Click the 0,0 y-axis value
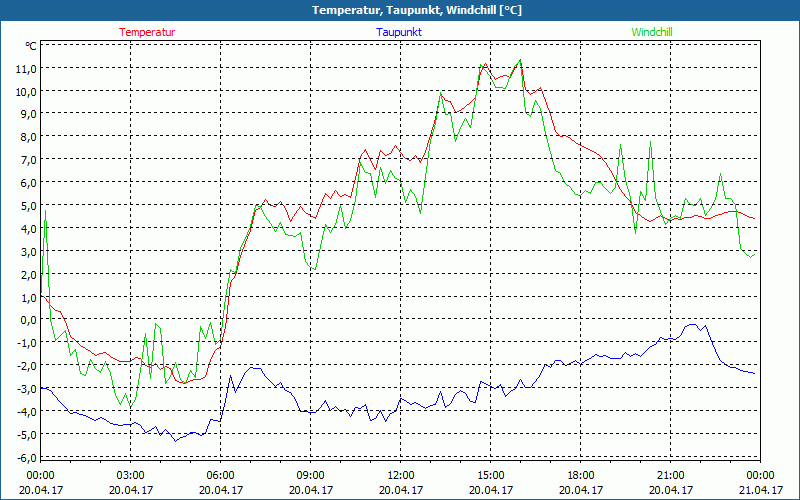Screen dimensions: 800x500 coord(28,320)
